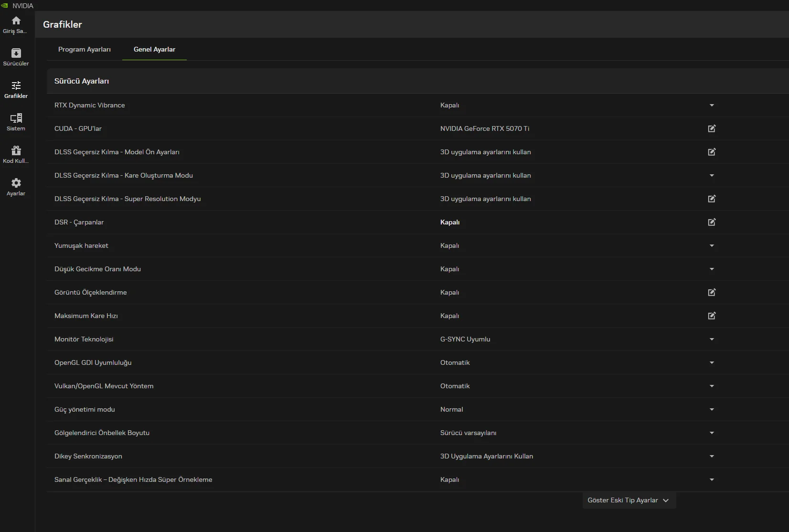The width and height of the screenshot is (789, 532).
Task: Expand the Dikey Senkronizasyon dropdown
Action: (712, 456)
